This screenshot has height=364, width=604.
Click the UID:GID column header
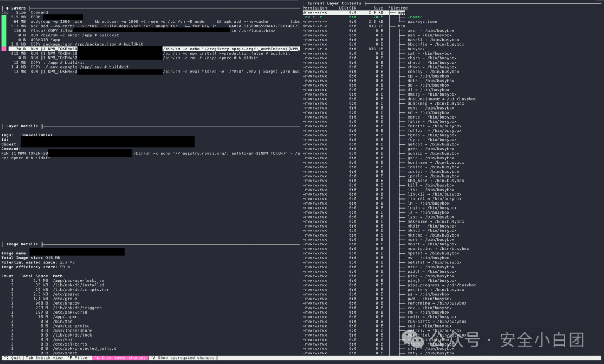(x=347, y=8)
